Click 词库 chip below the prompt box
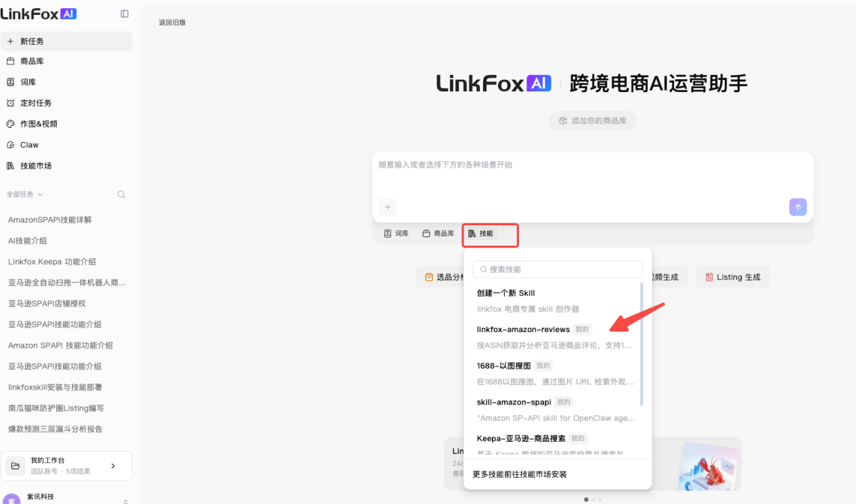 (x=397, y=233)
